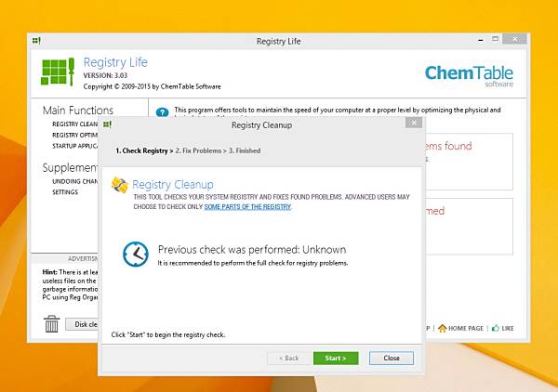Open Settings in Registry Life sidebar
Viewport: 558px width, 392px height.
(65, 192)
